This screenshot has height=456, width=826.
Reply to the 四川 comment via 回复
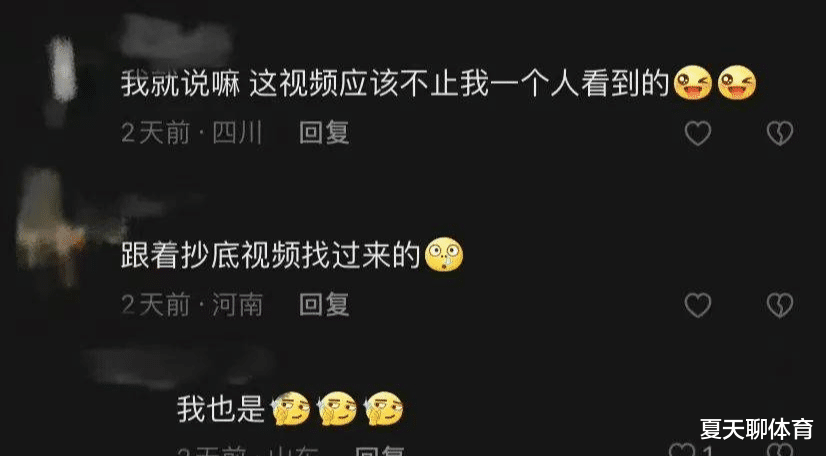pyautogui.click(x=324, y=133)
